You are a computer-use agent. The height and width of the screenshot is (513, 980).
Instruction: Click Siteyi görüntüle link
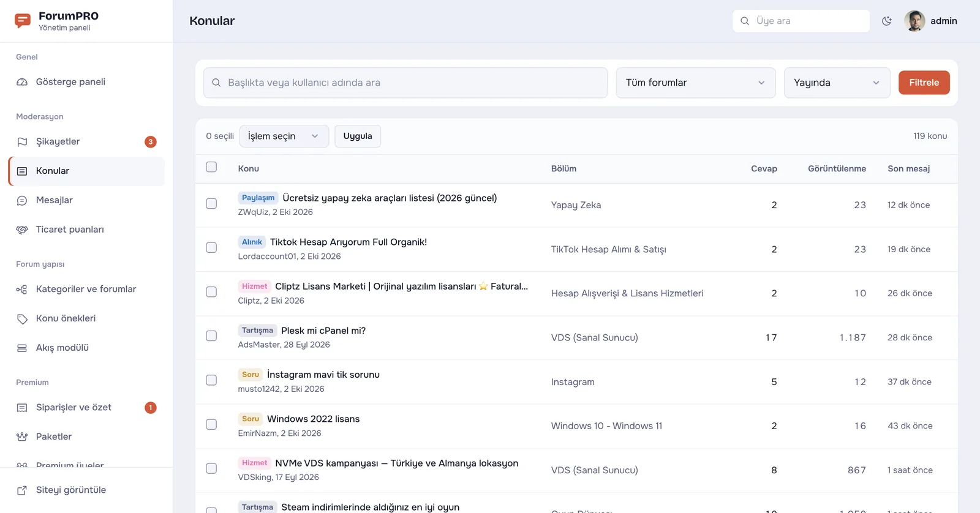tap(71, 490)
